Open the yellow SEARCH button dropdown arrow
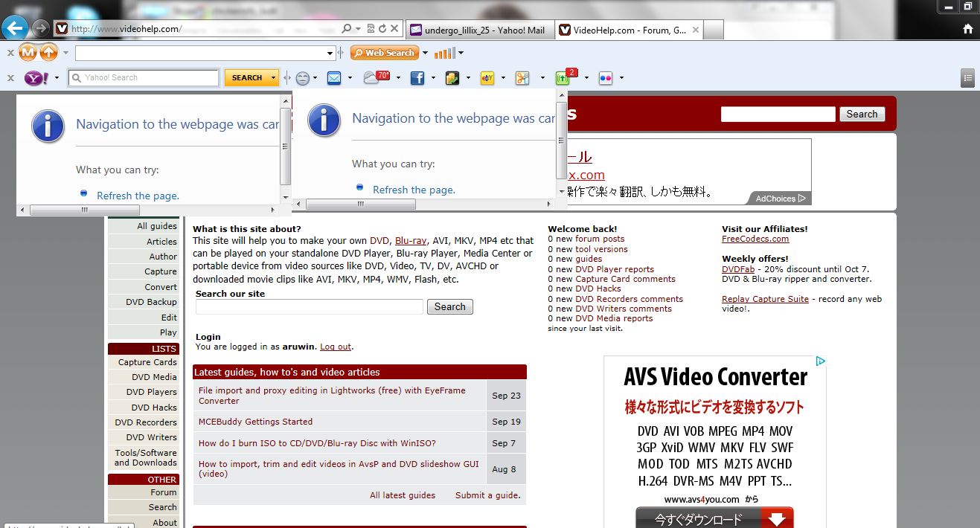 [273, 77]
